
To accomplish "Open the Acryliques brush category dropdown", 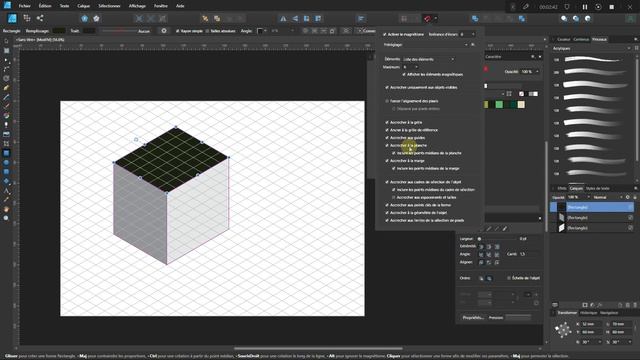I will click(x=591, y=48).
